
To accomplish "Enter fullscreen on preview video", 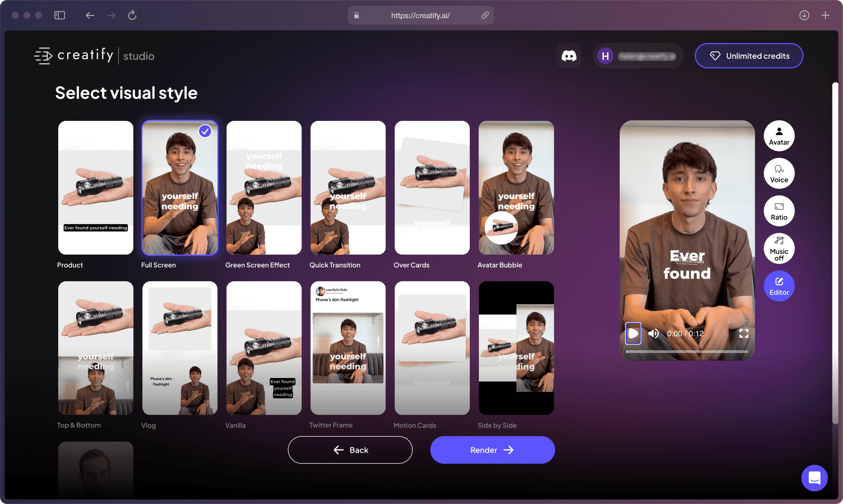I will point(743,333).
